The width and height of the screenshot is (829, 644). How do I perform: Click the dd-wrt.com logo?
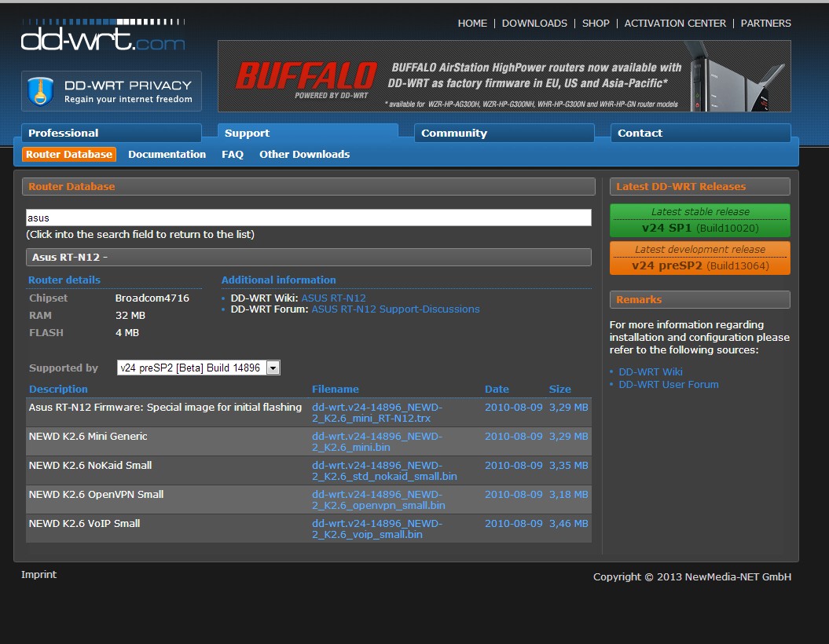tap(103, 35)
